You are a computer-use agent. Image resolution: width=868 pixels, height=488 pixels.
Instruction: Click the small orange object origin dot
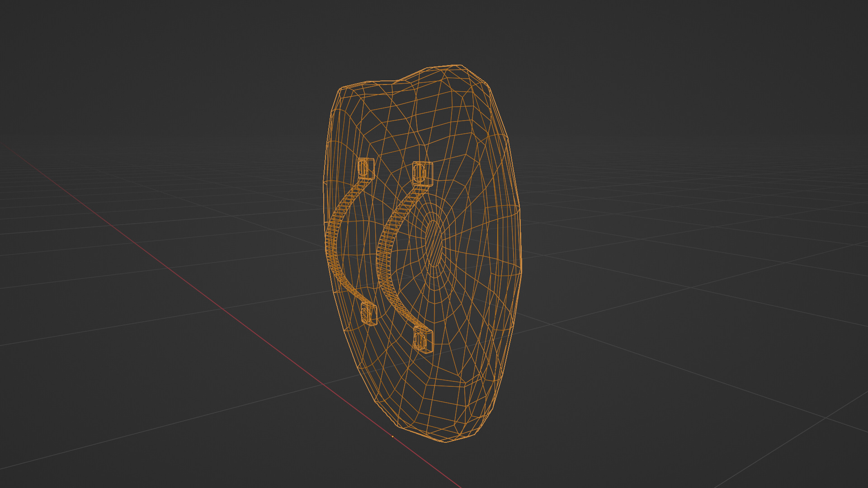[x=392, y=436]
